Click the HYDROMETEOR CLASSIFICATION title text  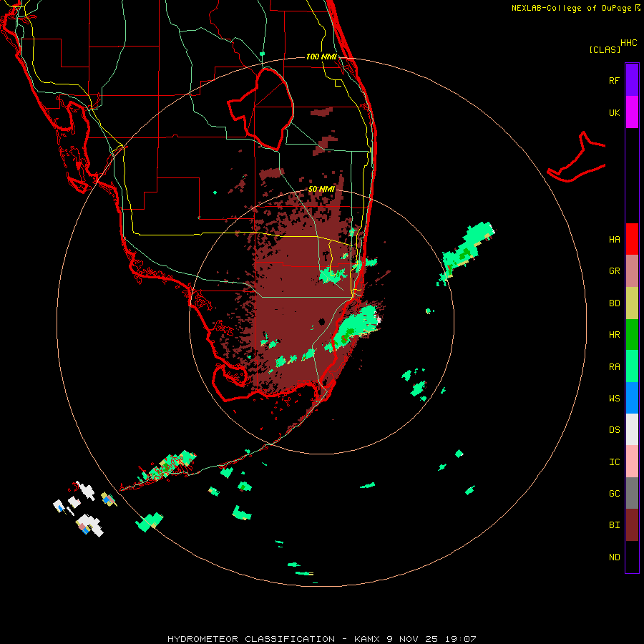(x=251, y=639)
